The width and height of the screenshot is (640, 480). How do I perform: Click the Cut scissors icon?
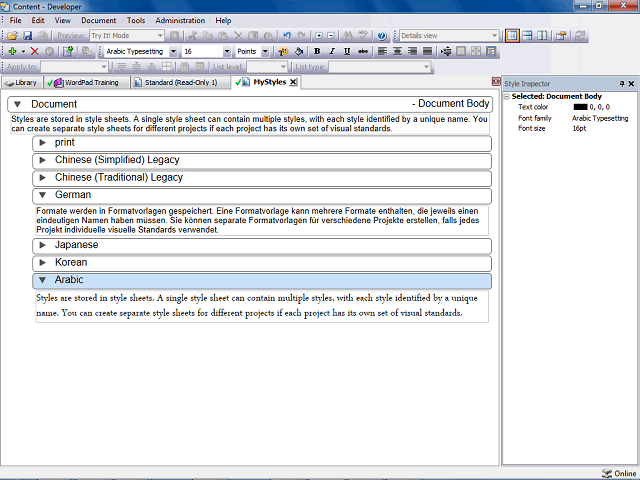(x=193, y=36)
